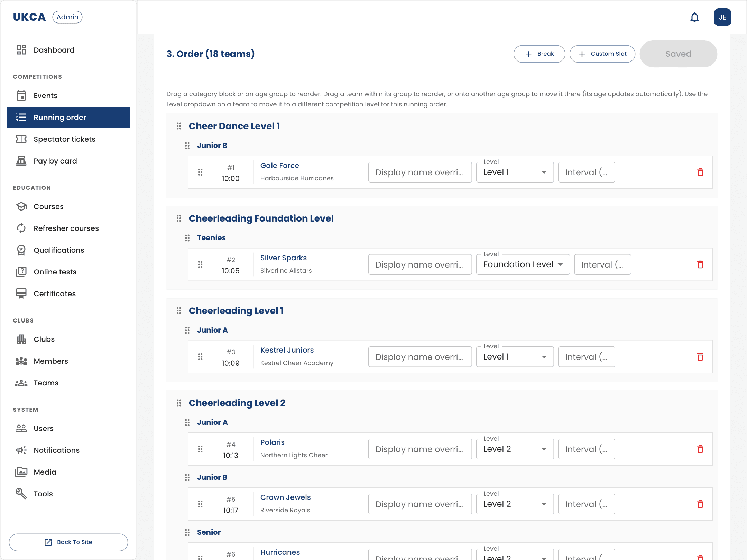Delete the Silver Sparks team row
747x560 pixels.
click(x=700, y=264)
